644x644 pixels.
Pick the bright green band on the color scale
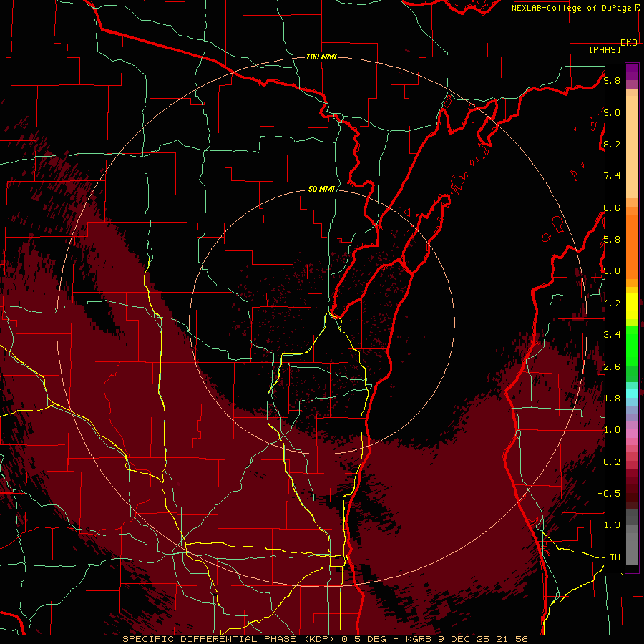632,345
